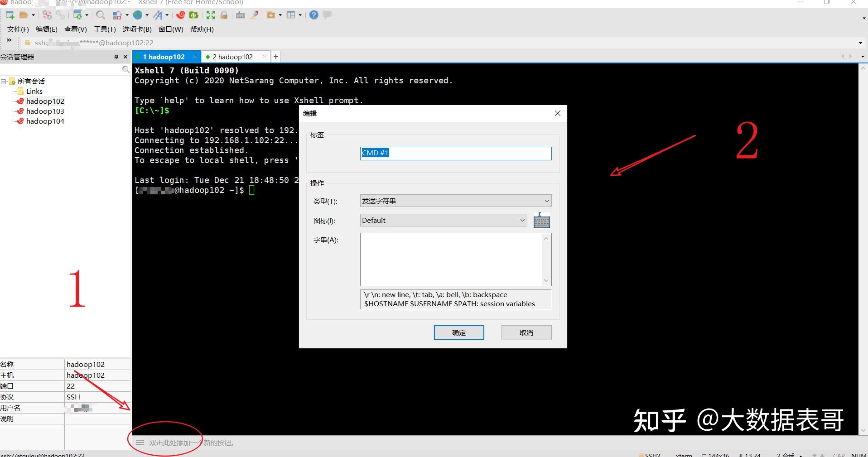Select the Links folder in session tree
This screenshot has width=868, height=457.
point(34,91)
